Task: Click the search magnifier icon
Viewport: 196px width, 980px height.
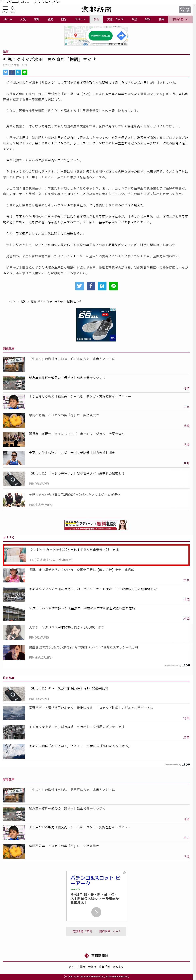Action: [13, 9]
